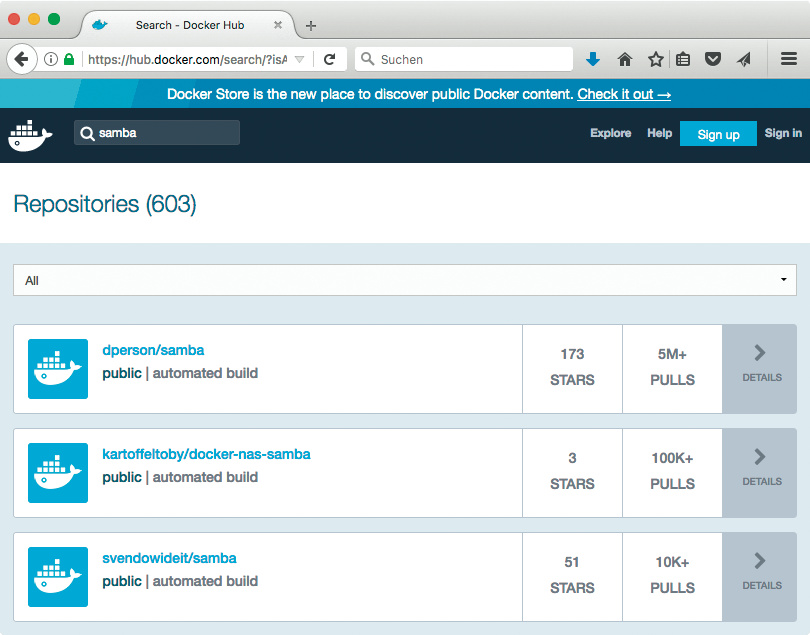Screen dimensions: 810x635
Task: Open the Pocket icon in toolbar
Action: [x=713, y=59]
